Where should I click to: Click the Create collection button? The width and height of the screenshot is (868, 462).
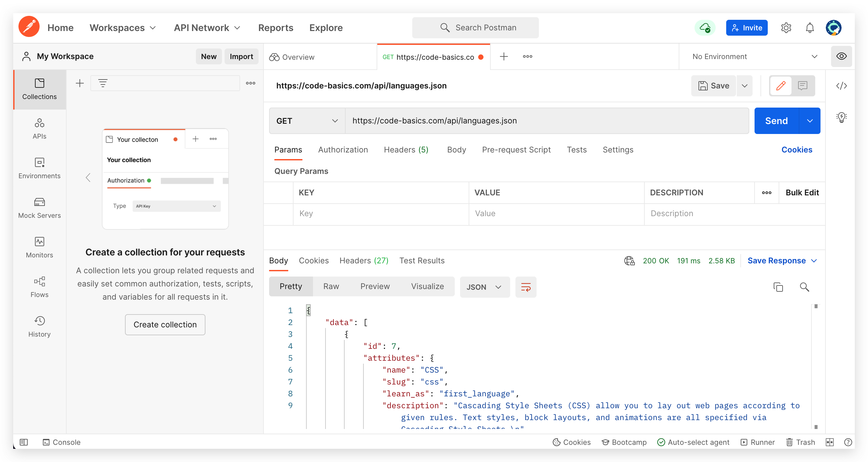tap(165, 324)
